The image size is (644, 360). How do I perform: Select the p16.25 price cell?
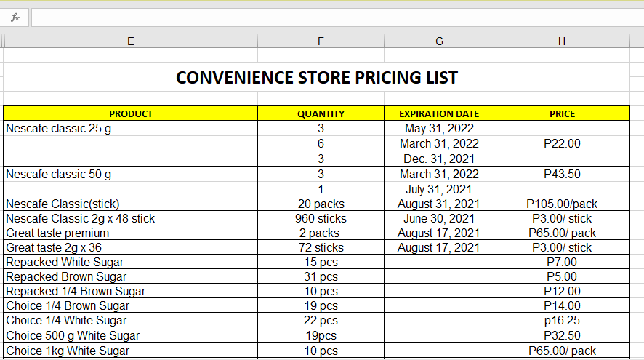pos(562,321)
